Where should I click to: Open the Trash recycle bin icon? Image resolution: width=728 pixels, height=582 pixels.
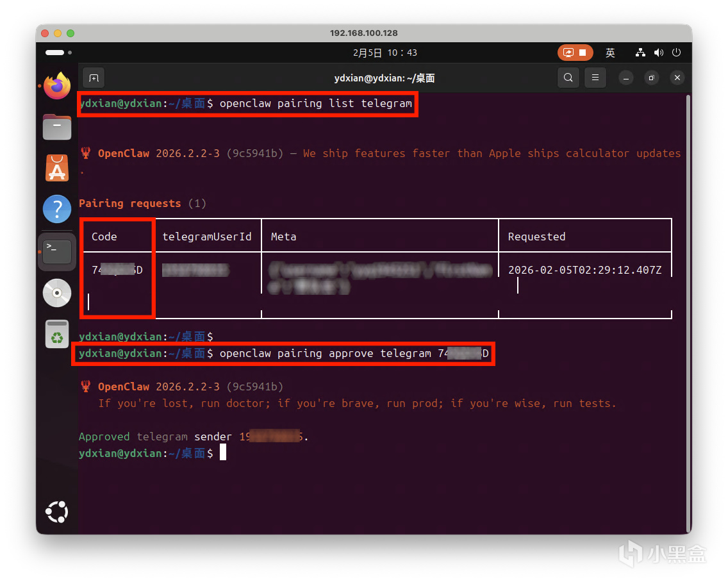point(57,334)
